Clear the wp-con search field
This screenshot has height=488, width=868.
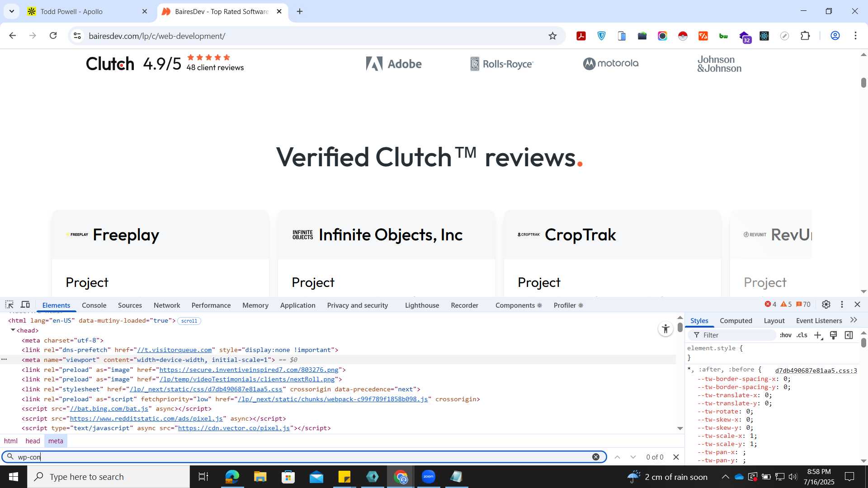[596, 457]
